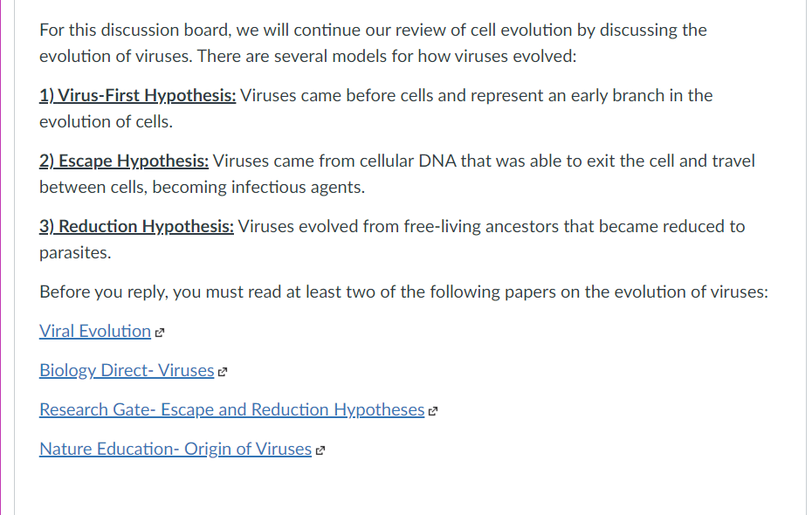Click the scrollbar on the right edge
Image resolution: width=812 pixels, height=515 pixels.
pos(807,257)
